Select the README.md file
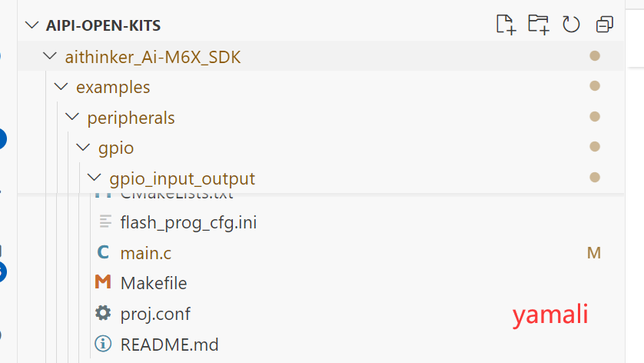The height and width of the screenshot is (363, 644). 169,345
